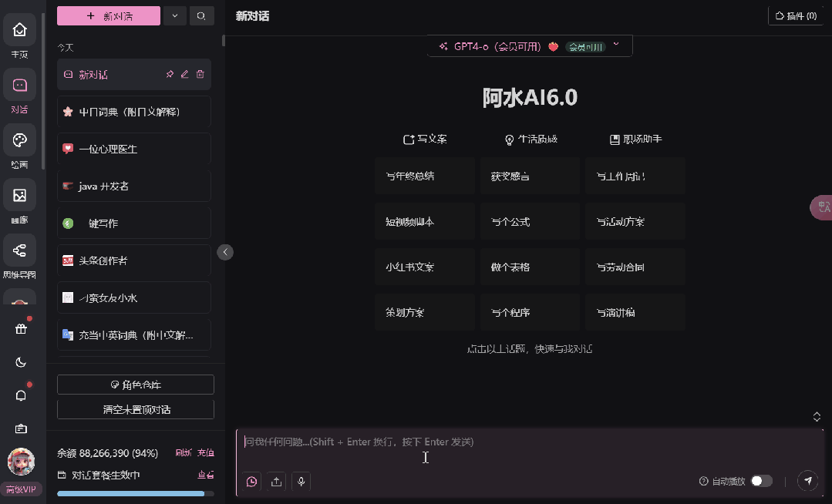The image size is (832, 504).
Task: Open the 画廊 gallery icon in sidebar
Action: pos(20,196)
